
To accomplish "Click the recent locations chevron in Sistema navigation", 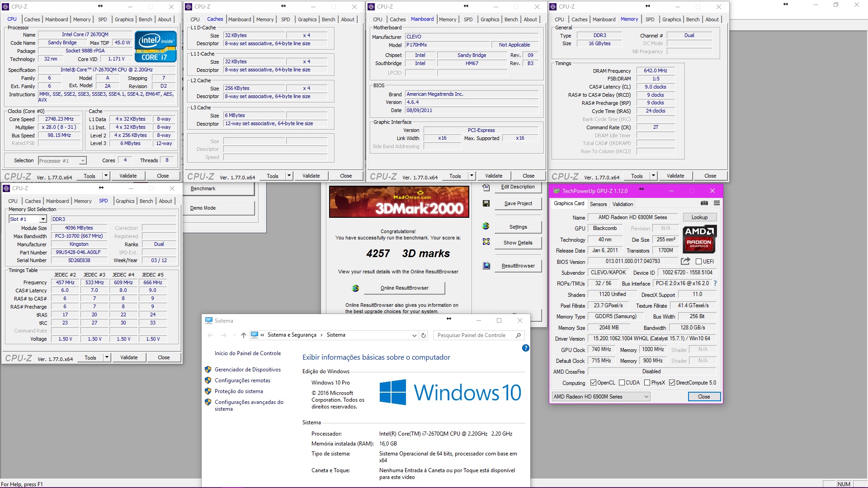I will 234,335.
